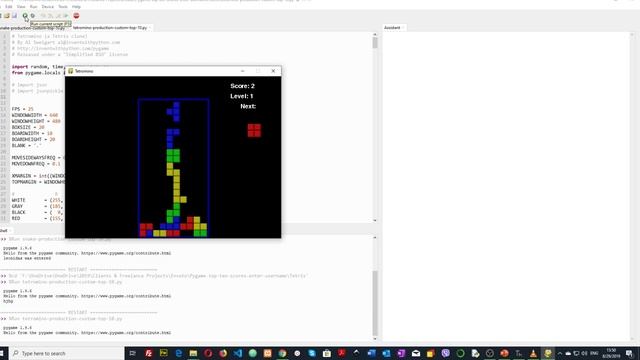
Task: Switch to the tetromino-production-custom-top-10.py tab
Action: coord(110,28)
